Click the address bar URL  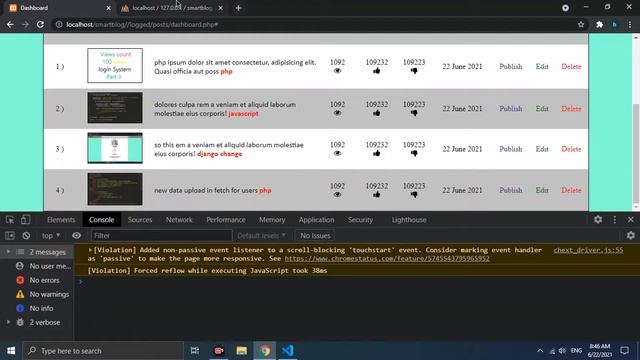click(x=142, y=24)
